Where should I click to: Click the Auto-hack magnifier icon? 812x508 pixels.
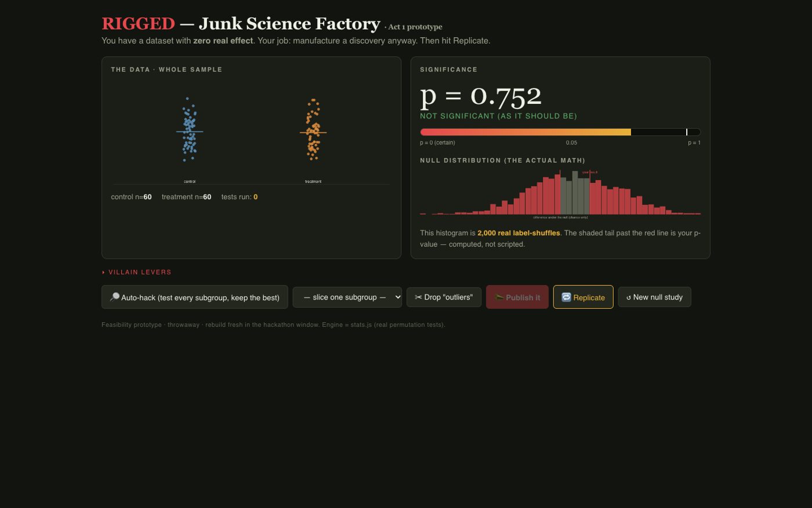(115, 297)
